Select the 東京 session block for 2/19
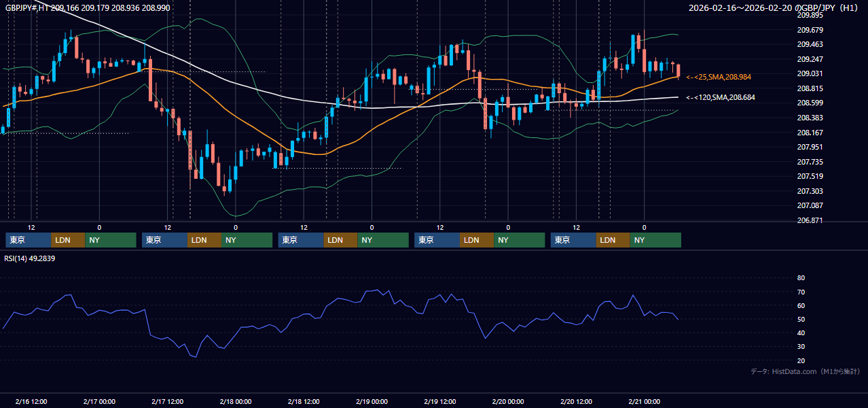 pos(437,240)
